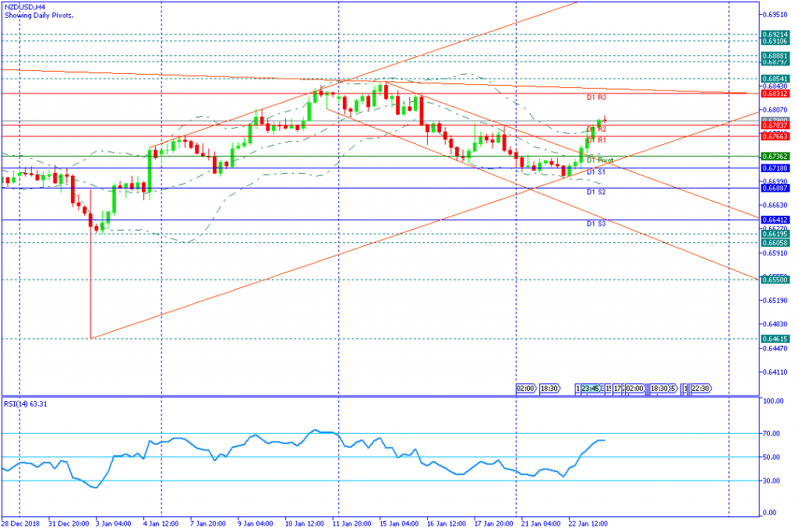
Task: Click the 0.69214 price level tag
Action: point(775,34)
